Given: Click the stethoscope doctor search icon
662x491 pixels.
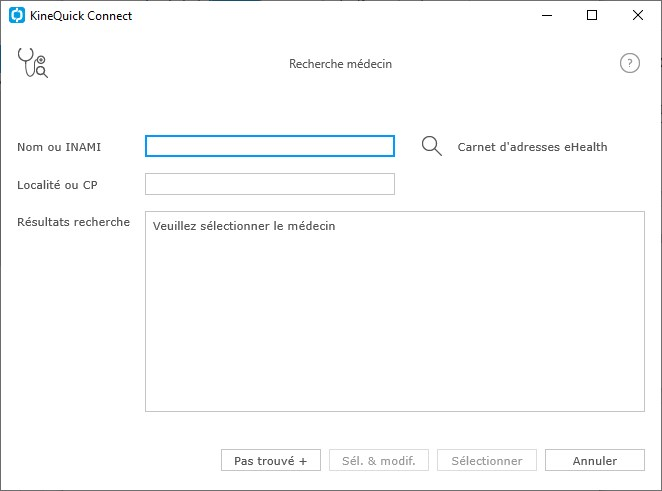Looking at the screenshot, I should (x=33, y=63).
